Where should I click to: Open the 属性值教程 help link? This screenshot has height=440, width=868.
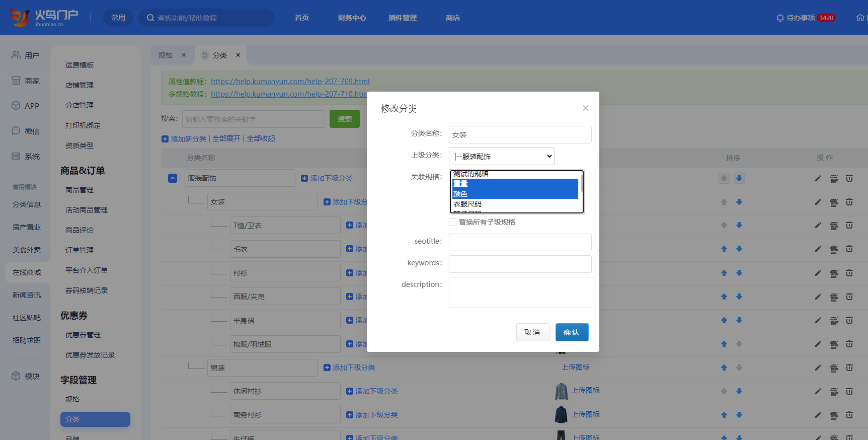(x=290, y=81)
